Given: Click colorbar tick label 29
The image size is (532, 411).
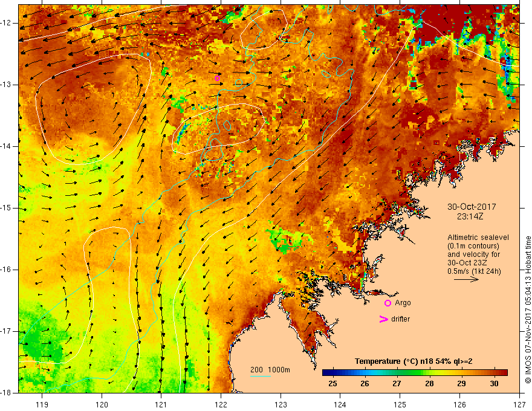Looking at the screenshot, I should [x=461, y=384].
